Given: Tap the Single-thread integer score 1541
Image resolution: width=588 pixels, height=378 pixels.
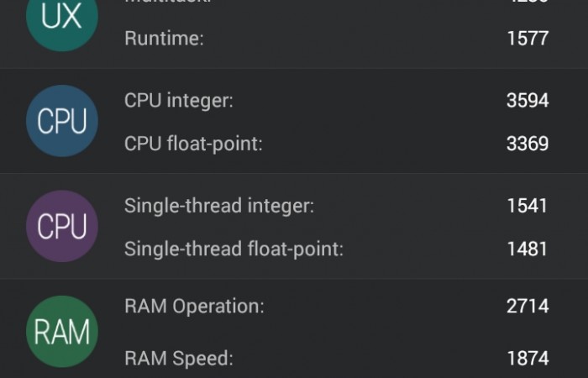Looking at the screenshot, I should [528, 206].
